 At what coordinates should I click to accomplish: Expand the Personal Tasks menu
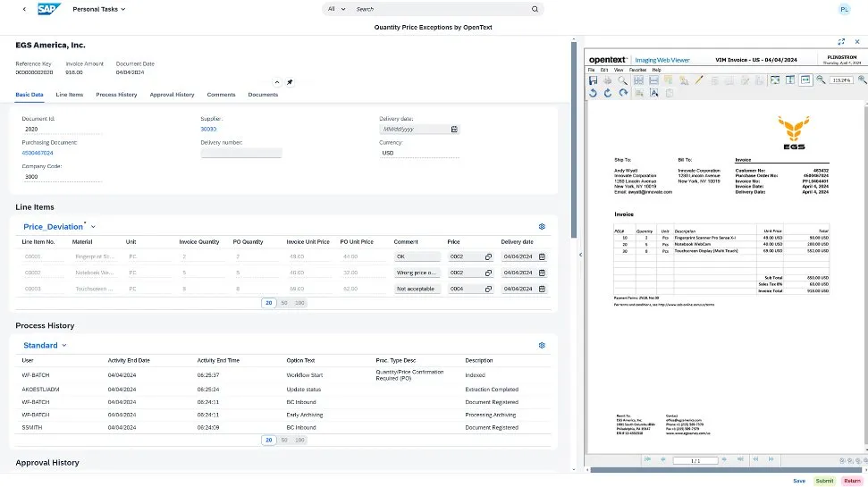[99, 9]
